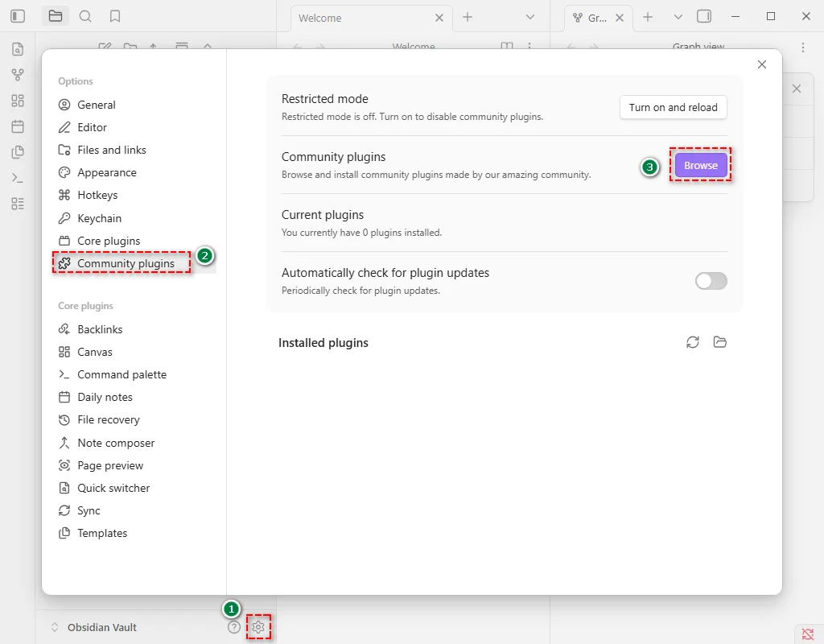Reload the installed plugins list
824x644 pixels.
[693, 342]
